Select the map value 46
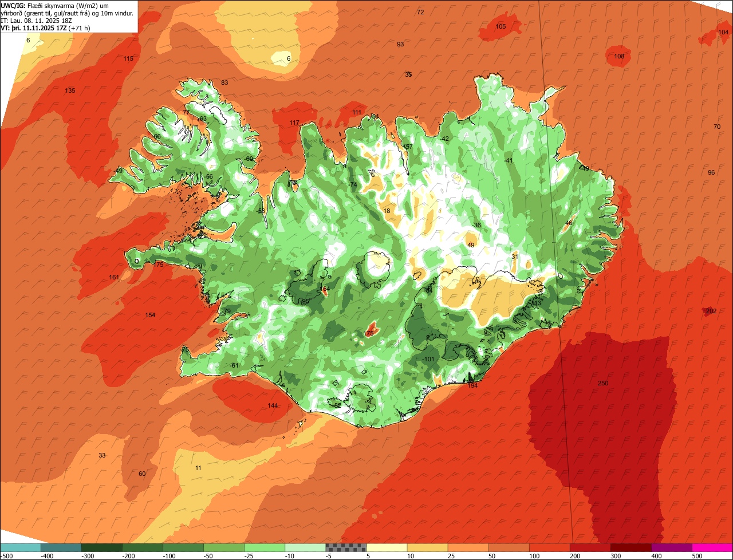Screen dimensions: 733x560 [x=569, y=223]
